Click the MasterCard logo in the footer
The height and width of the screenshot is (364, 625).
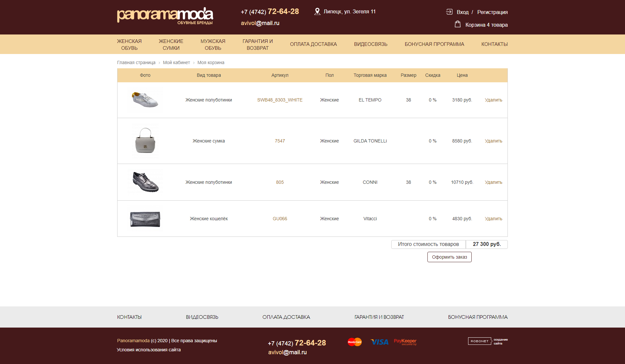pos(354,342)
